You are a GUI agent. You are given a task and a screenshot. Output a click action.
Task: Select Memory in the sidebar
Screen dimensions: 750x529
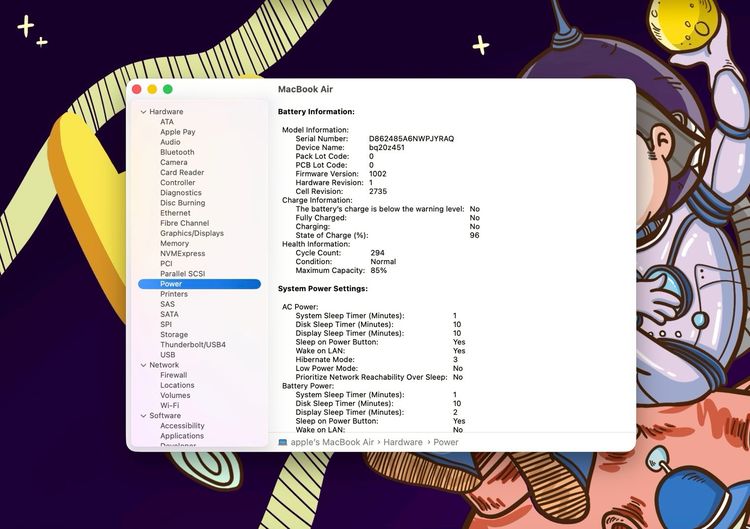tap(174, 243)
